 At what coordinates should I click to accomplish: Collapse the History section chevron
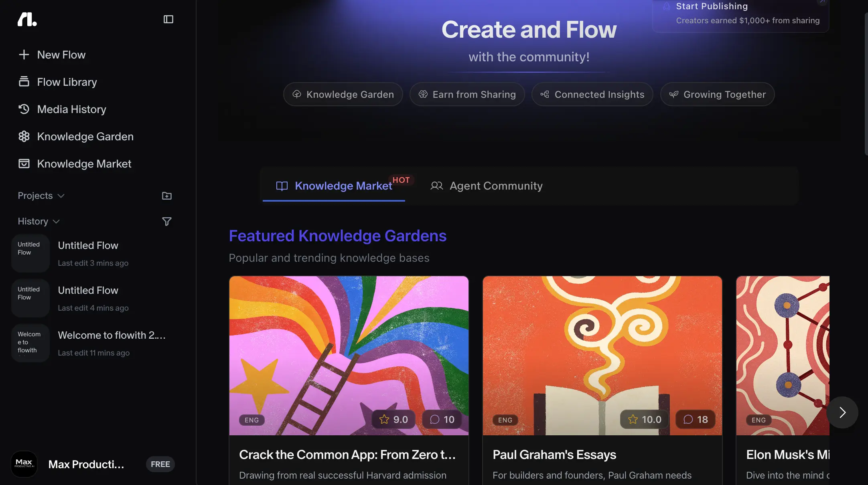point(56,222)
